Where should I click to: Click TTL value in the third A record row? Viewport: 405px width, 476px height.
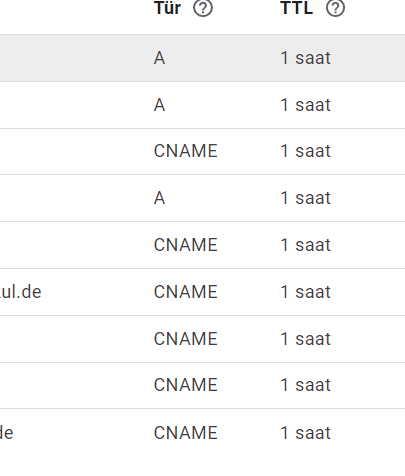tap(305, 198)
